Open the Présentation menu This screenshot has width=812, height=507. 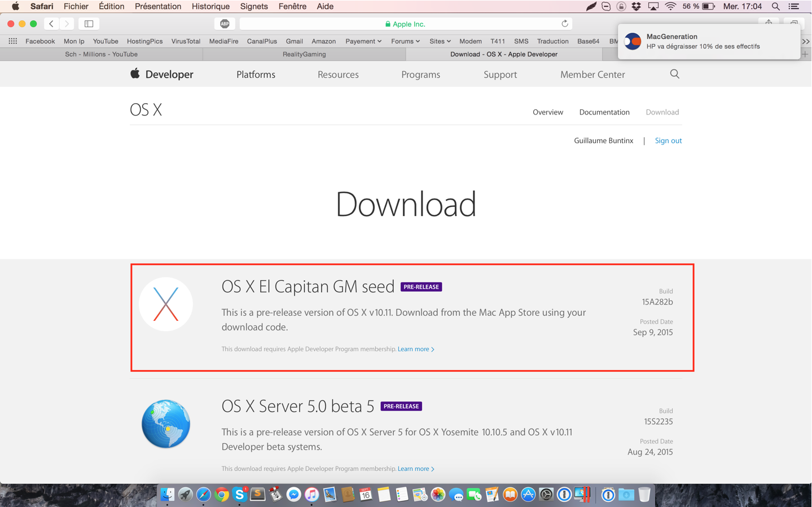coord(158,6)
